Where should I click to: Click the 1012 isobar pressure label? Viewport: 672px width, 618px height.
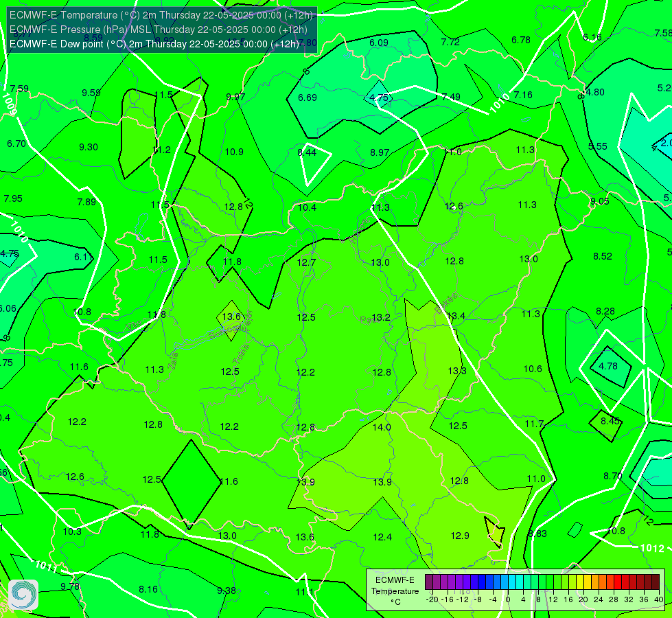click(652, 548)
